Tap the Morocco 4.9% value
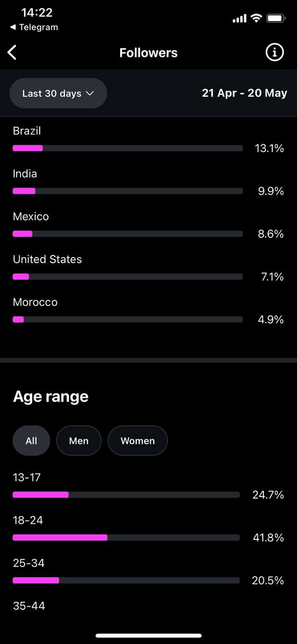Viewport: 297px width, 644px height. (x=271, y=319)
